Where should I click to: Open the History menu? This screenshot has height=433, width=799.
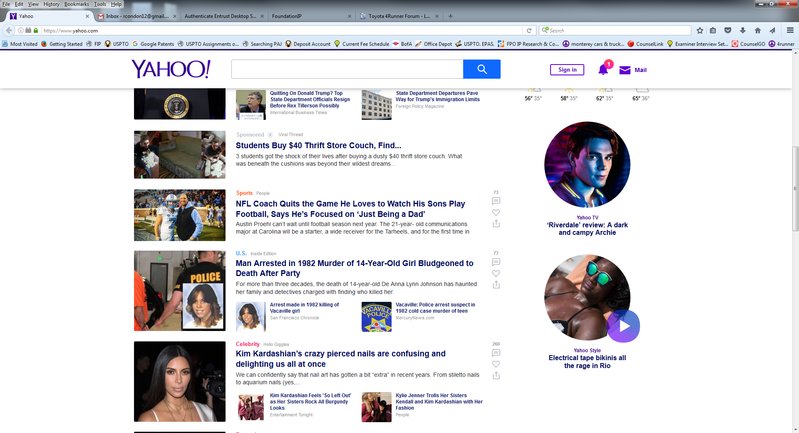coord(51,4)
